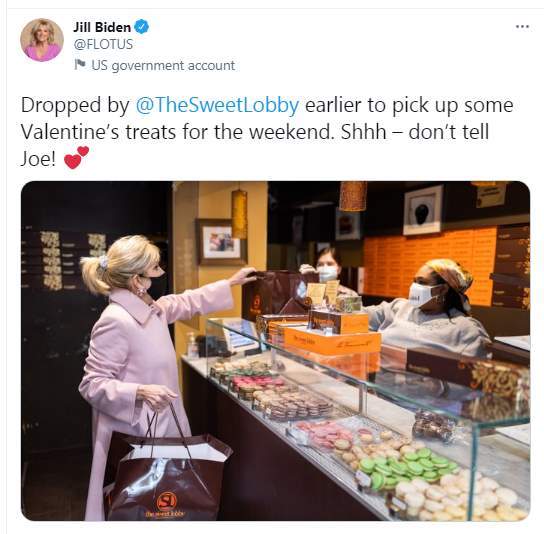Click the framed wall picture in the photo
Image resolution: width=544 pixels, height=534 pixels.
point(221,241)
